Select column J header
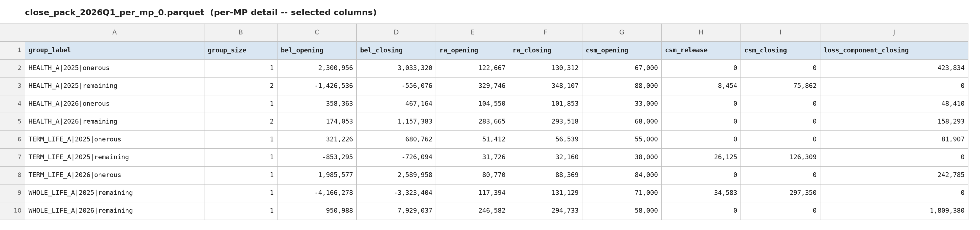Viewport: 980px width, 230px height. [x=894, y=33]
